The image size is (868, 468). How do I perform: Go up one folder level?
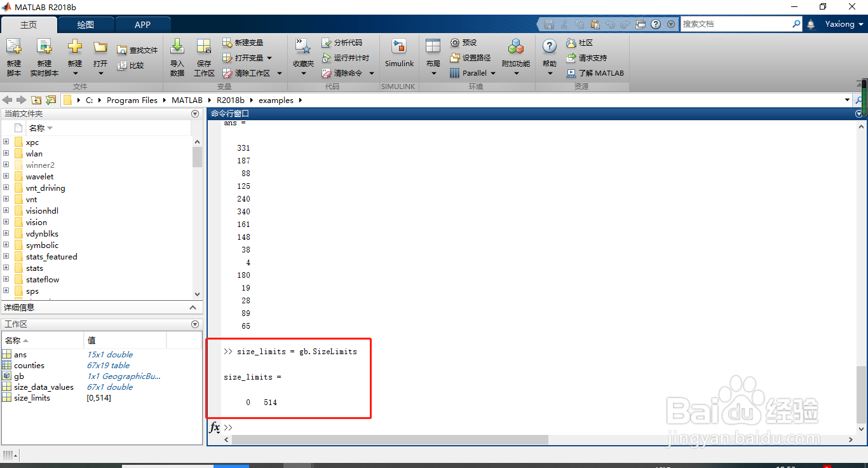click(x=36, y=100)
